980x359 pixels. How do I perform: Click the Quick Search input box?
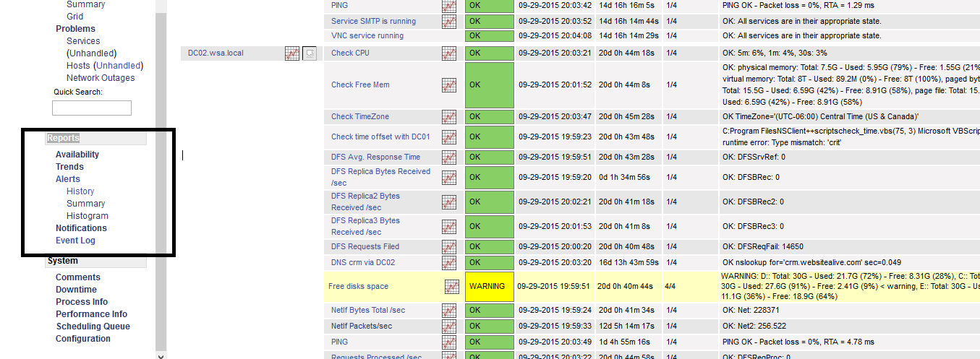tap(92, 108)
